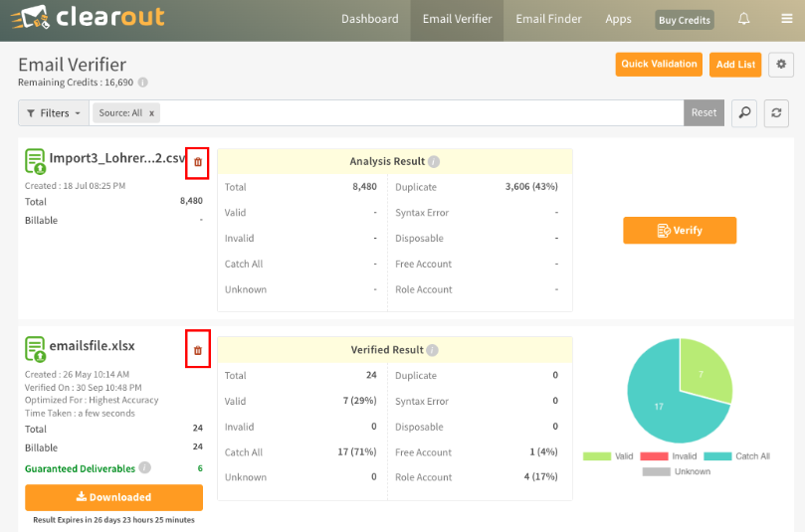Viewport: 805px width, 532px height.
Task: Click the emailsfile.xlsx file icon
Action: pos(36,349)
